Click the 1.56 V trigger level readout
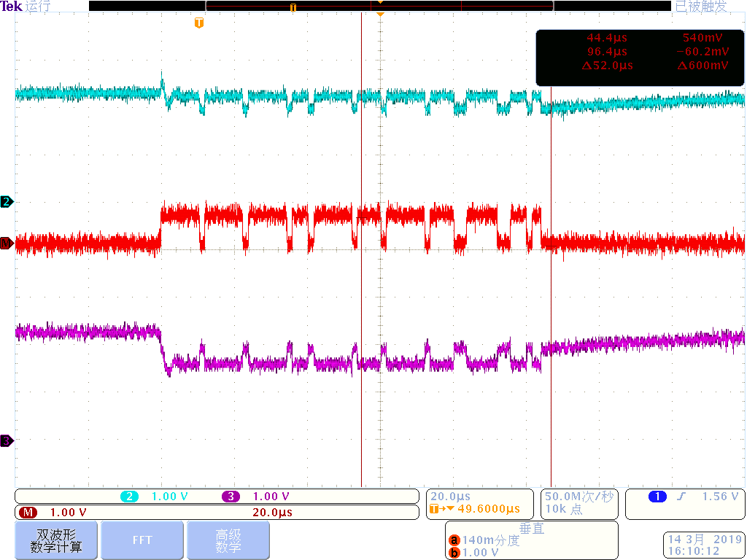This screenshot has width=747, height=560. coord(720,497)
